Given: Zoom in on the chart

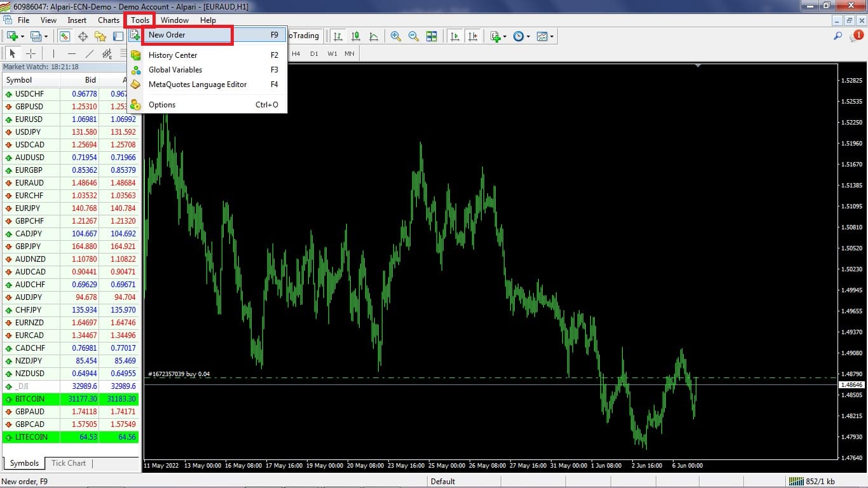Looking at the screenshot, I should click(396, 36).
